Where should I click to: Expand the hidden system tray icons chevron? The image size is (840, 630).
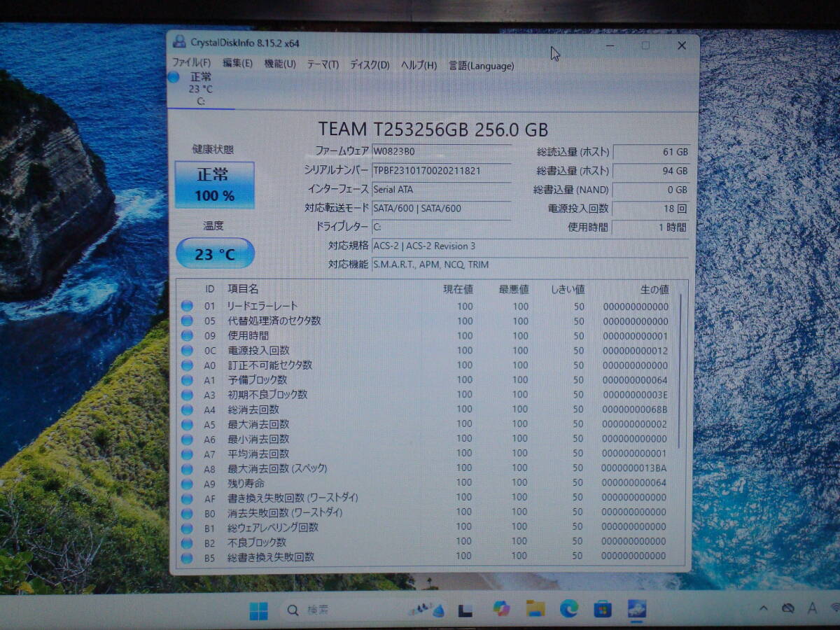click(x=763, y=608)
